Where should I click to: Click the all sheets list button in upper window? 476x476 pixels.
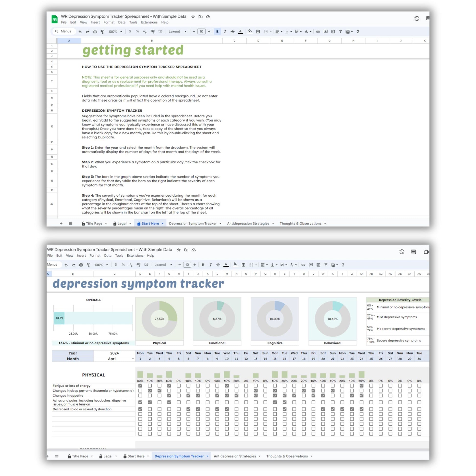[x=70, y=224]
